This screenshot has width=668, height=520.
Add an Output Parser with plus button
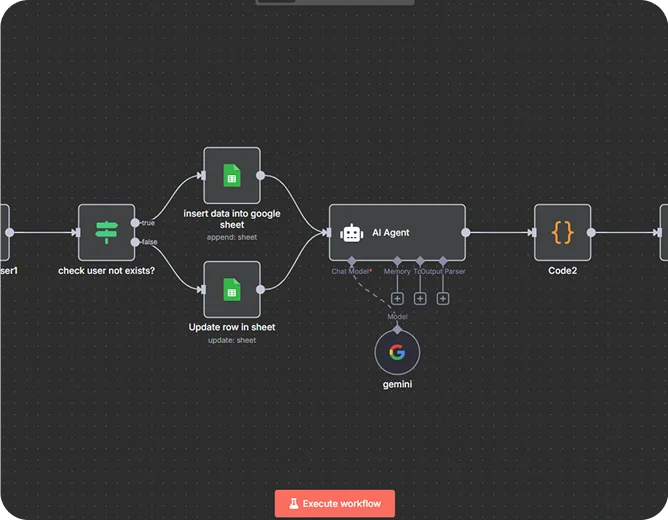[x=443, y=298]
